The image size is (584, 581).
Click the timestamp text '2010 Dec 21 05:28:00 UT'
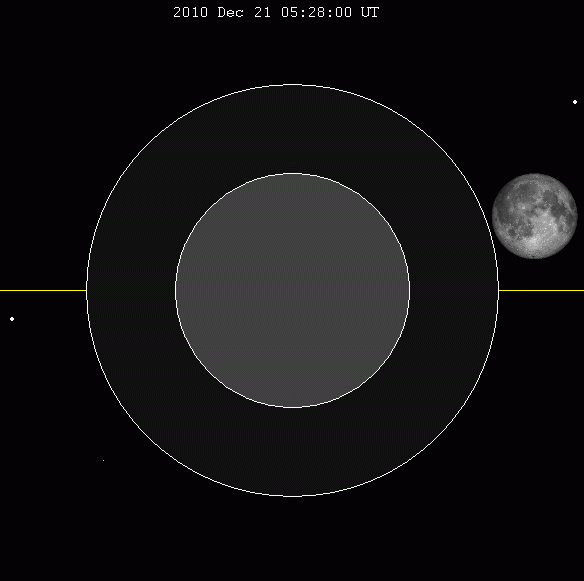276,12
